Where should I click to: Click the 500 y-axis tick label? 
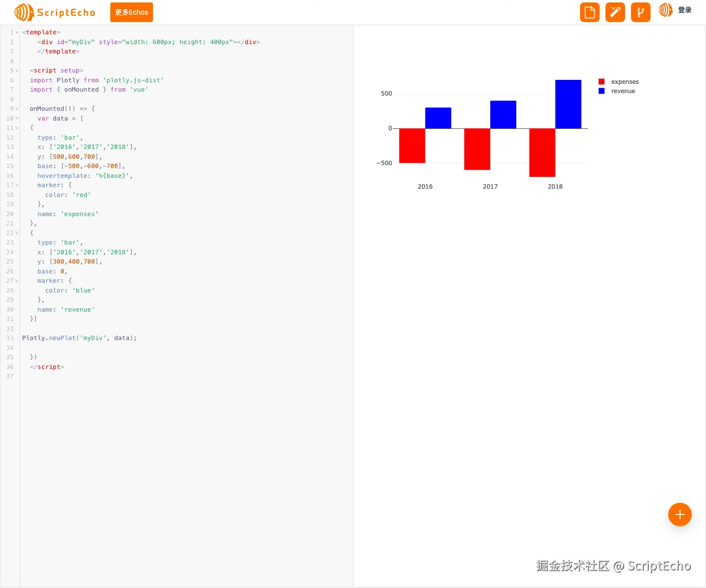(386, 94)
